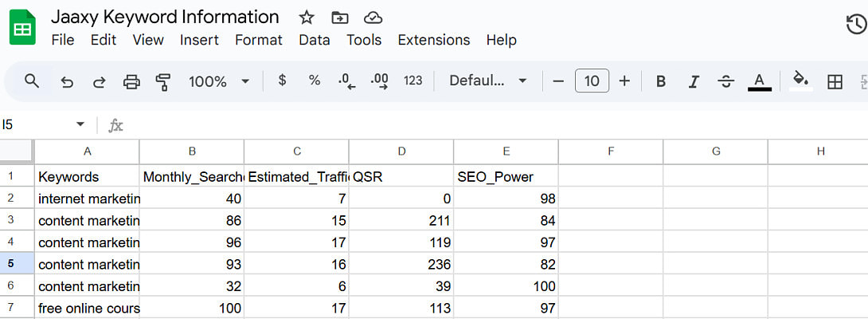
Task: Open the Edit menu
Action: (104, 40)
